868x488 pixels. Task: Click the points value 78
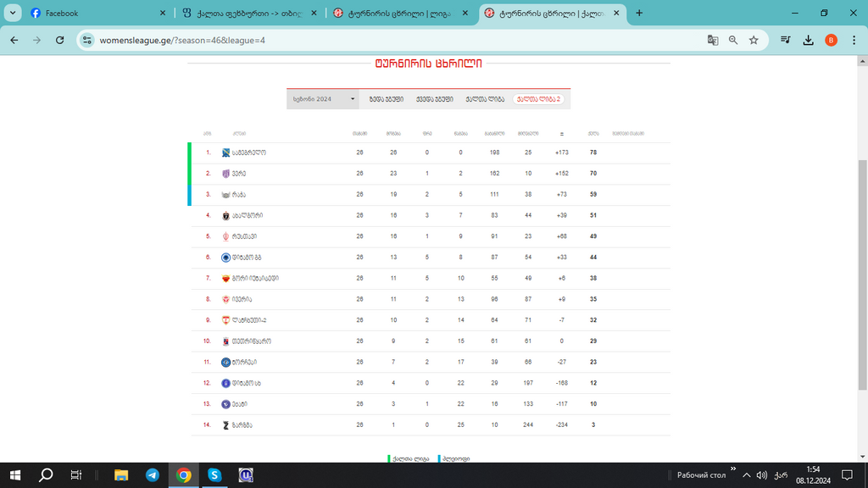point(593,152)
